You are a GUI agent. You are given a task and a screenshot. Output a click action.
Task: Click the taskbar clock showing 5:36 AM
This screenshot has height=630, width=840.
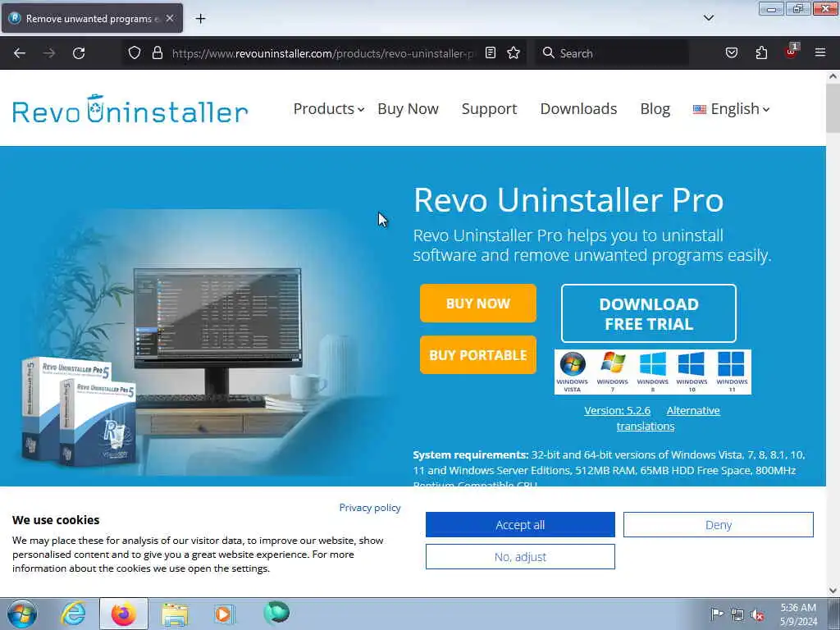(x=798, y=614)
